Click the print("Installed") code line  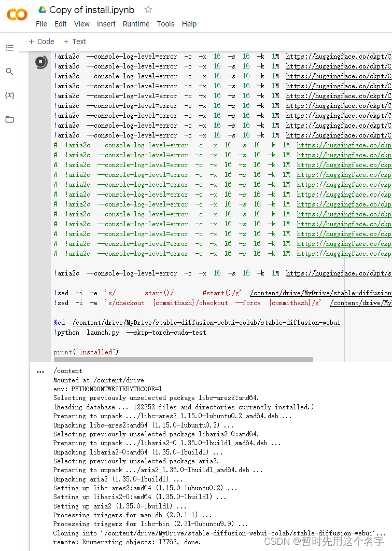(x=86, y=352)
